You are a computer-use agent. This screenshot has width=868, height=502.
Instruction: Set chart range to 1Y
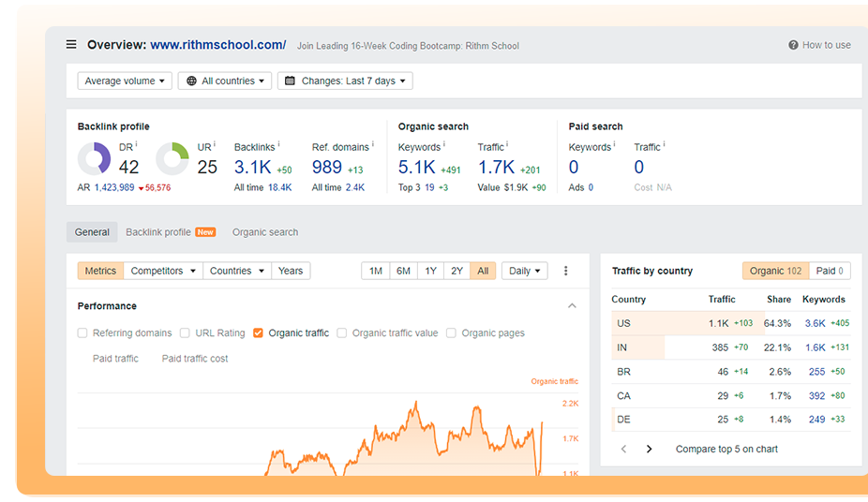(430, 271)
